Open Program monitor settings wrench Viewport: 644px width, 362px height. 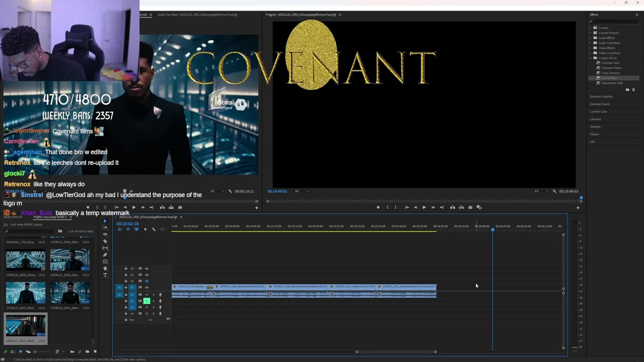554,191
